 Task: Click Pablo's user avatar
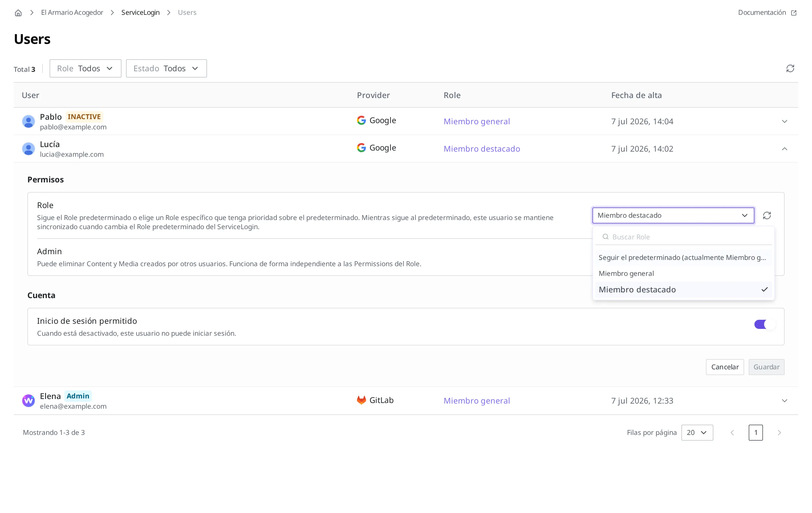click(28, 121)
